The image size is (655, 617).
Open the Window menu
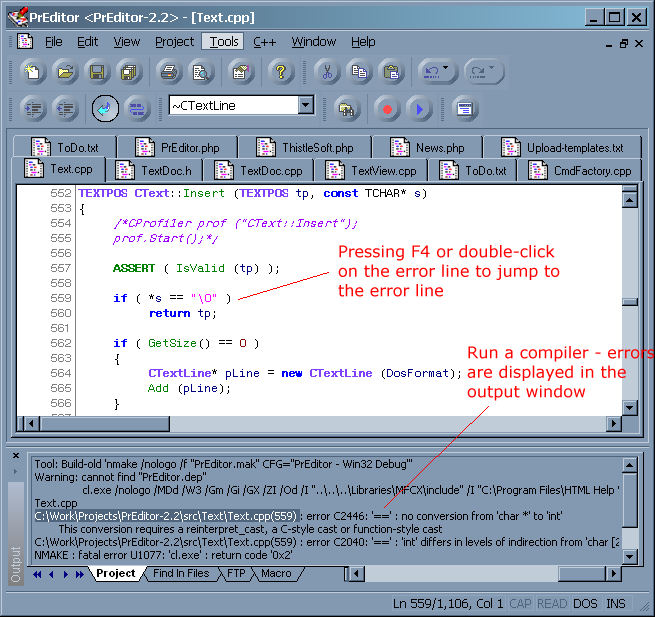tap(313, 42)
